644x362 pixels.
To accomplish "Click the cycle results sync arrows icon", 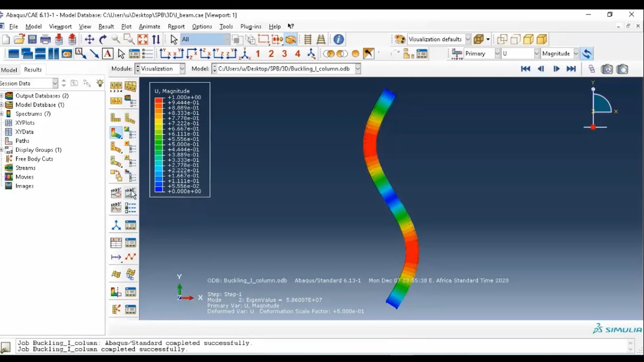I will click(x=587, y=53).
